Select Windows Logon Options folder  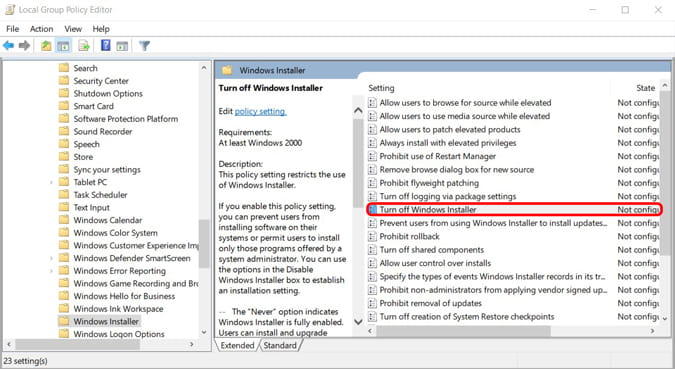point(119,334)
